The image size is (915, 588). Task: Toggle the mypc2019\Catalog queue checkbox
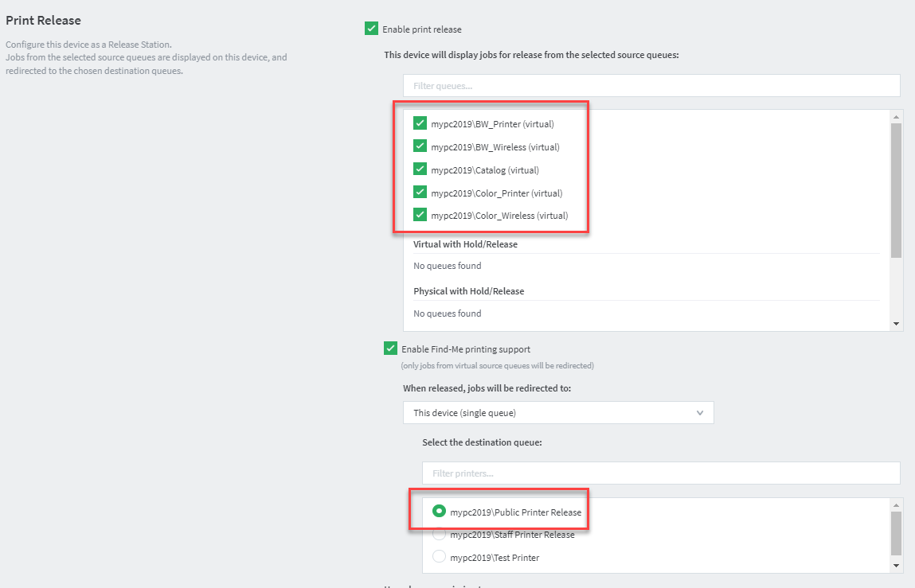[x=420, y=169]
